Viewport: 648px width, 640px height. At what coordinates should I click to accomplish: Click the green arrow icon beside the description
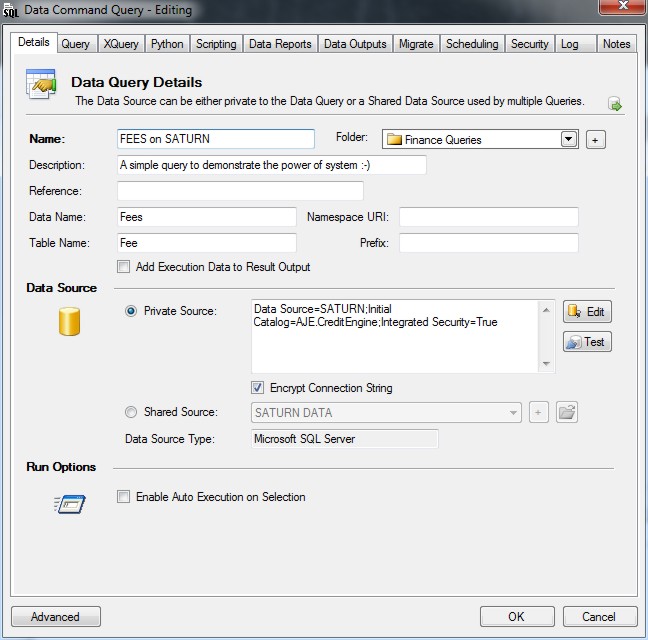click(615, 104)
